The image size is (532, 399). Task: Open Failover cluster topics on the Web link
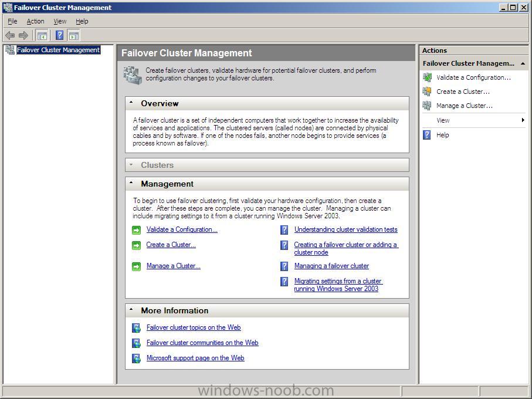(x=194, y=327)
